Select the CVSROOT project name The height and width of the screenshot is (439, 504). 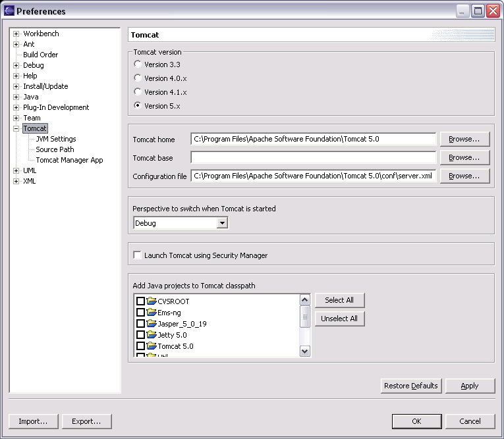coord(173,301)
